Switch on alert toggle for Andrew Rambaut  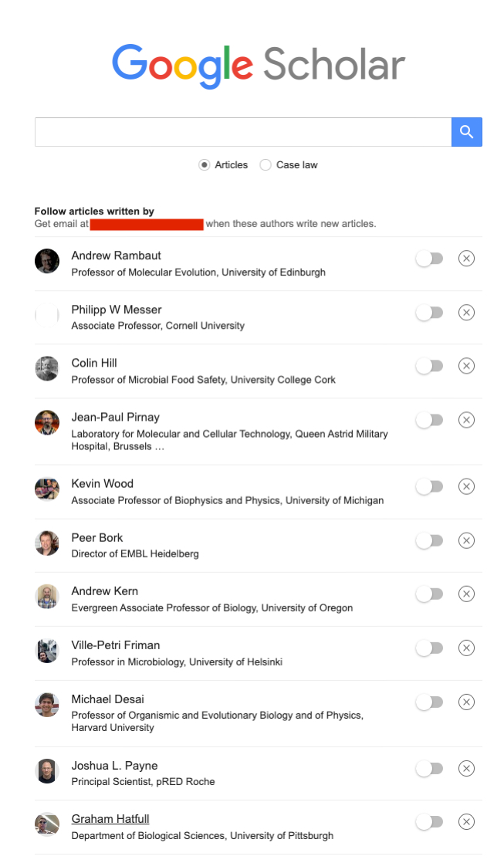pos(429,259)
